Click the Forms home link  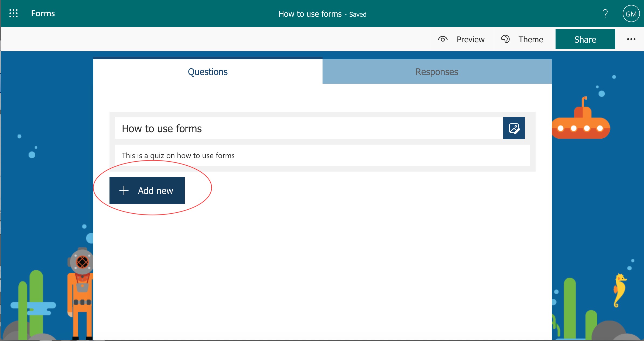tap(43, 13)
